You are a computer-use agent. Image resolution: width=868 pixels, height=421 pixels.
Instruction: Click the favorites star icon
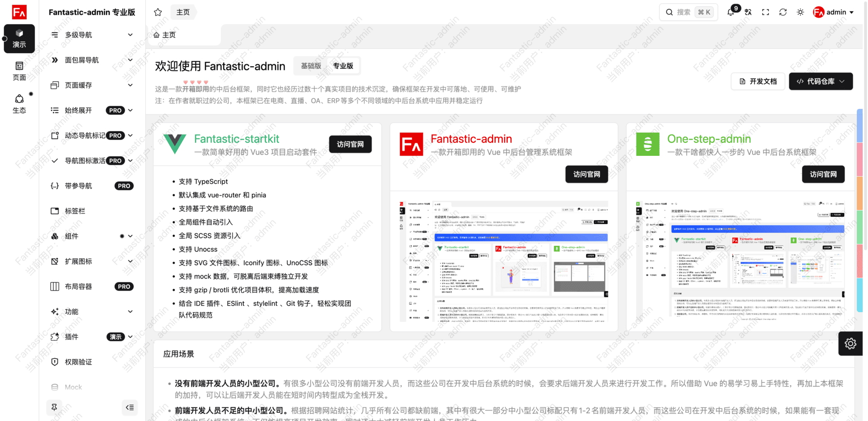pyautogui.click(x=158, y=12)
